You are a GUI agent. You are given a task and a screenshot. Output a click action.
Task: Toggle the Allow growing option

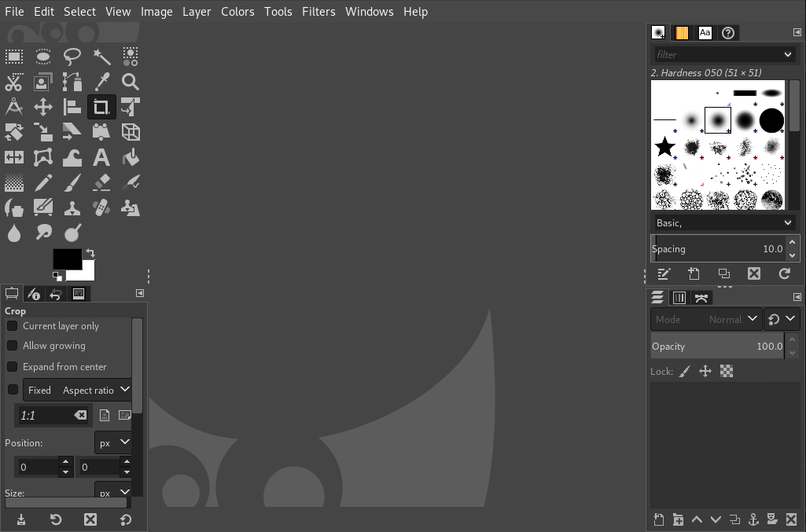13,346
